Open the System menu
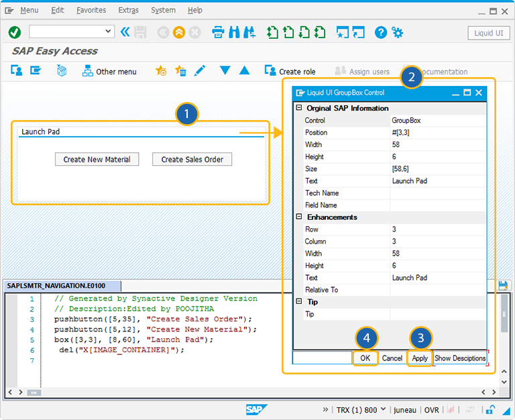Screen dimensions: 515x420 click(x=163, y=10)
